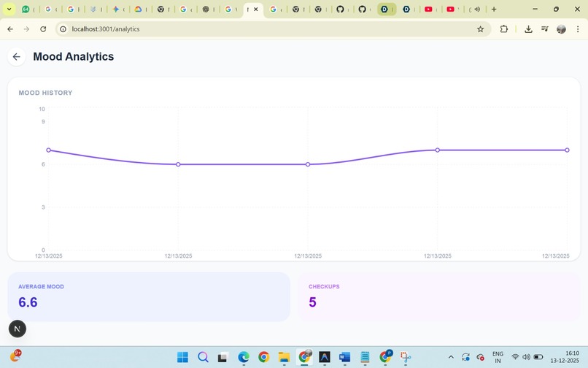Open Microsoft Word from taskbar
This screenshot has width=588, height=368.
point(344,357)
